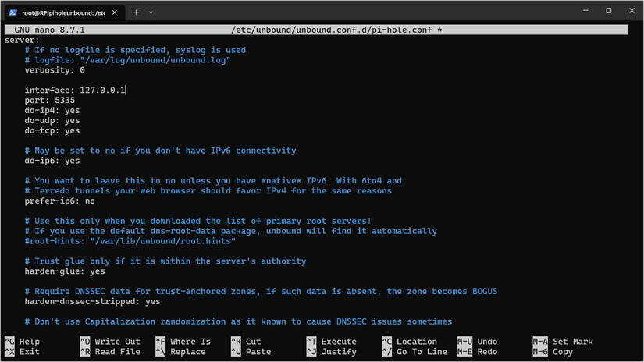Click the 'port: 5335' line

pos(50,101)
